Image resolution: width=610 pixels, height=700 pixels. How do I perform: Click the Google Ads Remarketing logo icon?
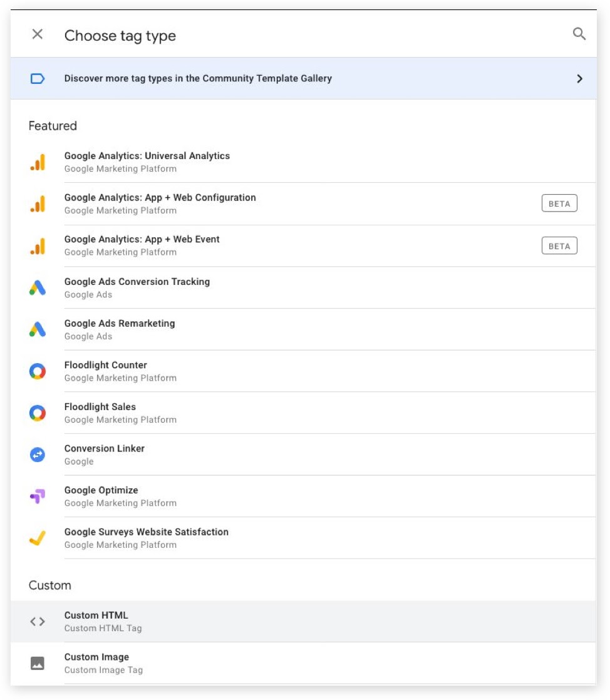point(38,329)
